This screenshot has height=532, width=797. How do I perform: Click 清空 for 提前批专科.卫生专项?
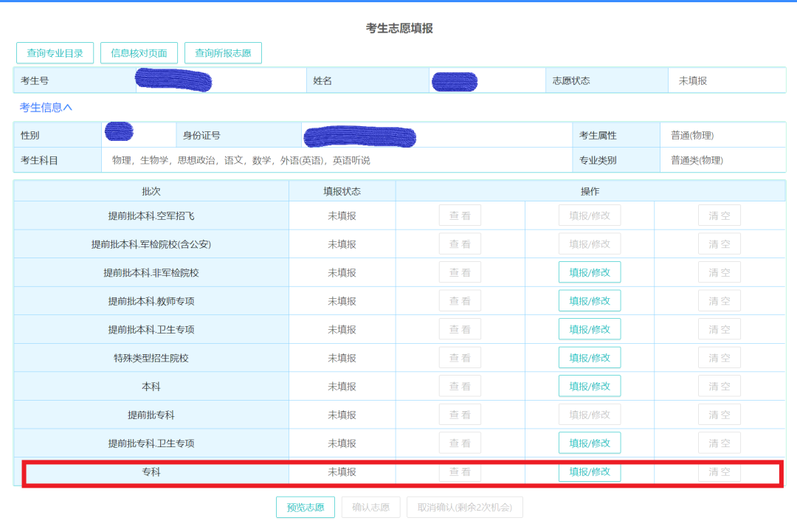(x=720, y=443)
